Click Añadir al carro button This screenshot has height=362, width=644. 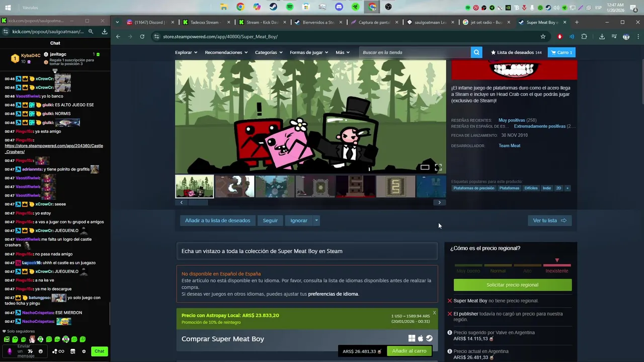pos(409,351)
